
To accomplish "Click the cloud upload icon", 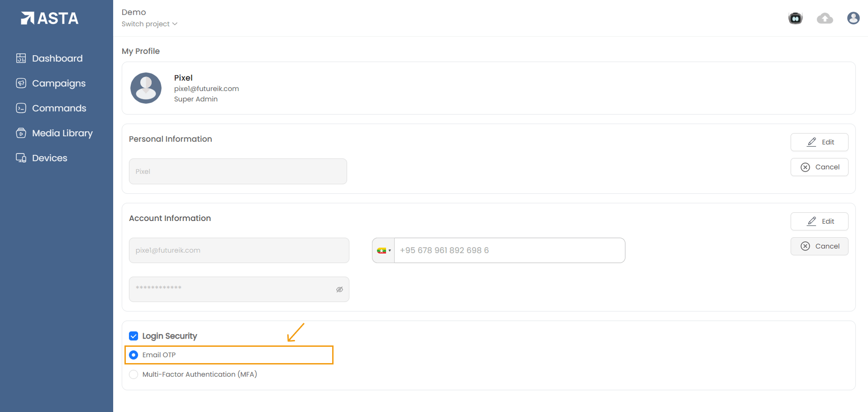I will tap(825, 18).
